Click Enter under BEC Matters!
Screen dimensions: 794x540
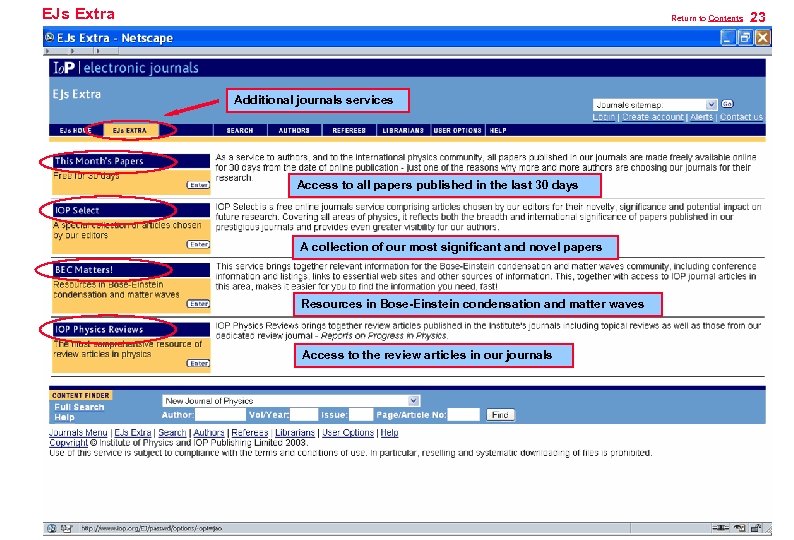click(x=198, y=303)
